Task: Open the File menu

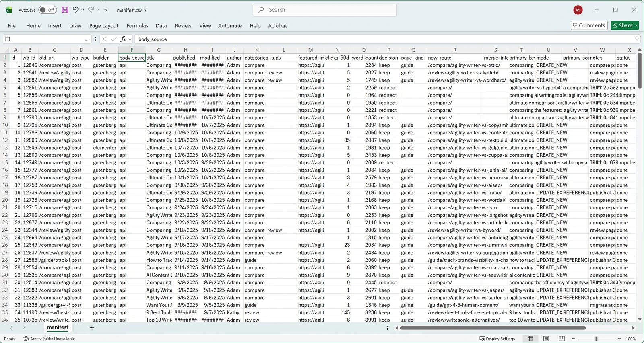Action: point(12,25)
